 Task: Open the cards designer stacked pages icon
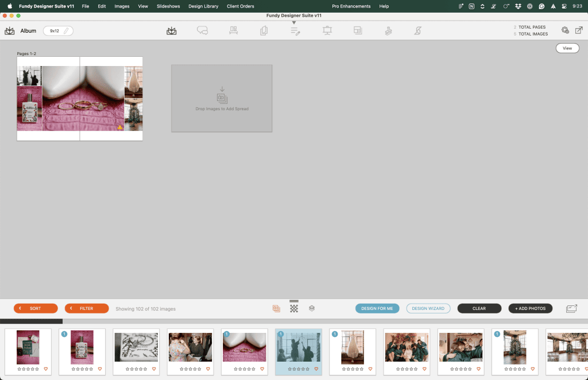[264, 31]
